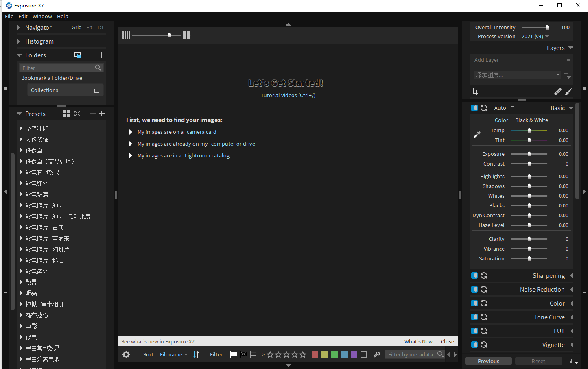588x369 pixels.
Task: Click the What's New button
Action: 418,342
